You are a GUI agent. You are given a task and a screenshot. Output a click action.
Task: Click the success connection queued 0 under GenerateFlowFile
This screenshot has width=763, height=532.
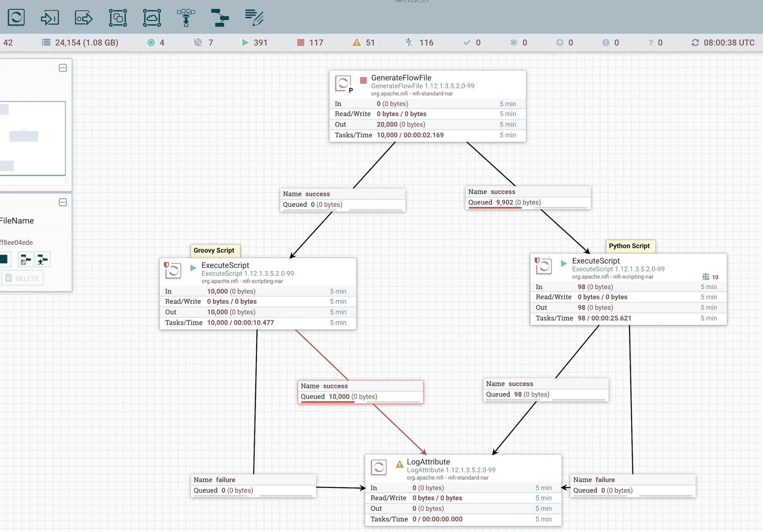[x=343, y=200]
